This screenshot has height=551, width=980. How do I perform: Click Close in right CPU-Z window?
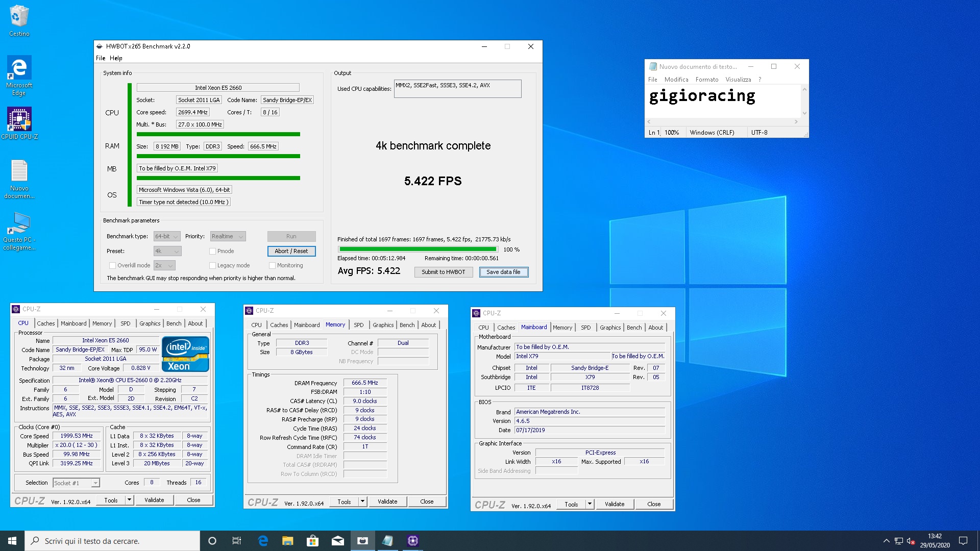(x=654, y=504)
